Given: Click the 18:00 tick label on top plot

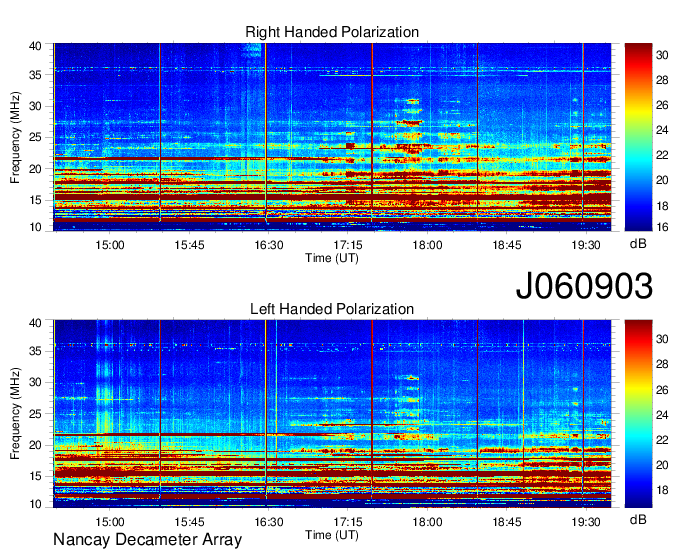Looking at the screenshot, I should [427, 245].
